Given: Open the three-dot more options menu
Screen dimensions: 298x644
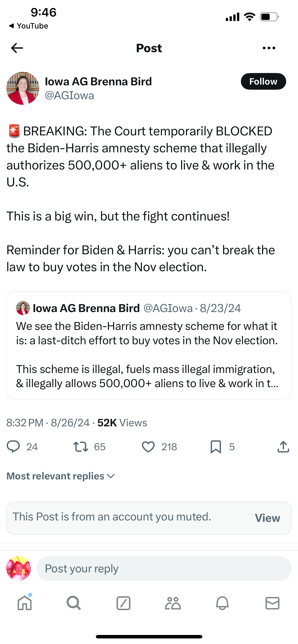Looking at the screenshot, I should click(269, 48).
